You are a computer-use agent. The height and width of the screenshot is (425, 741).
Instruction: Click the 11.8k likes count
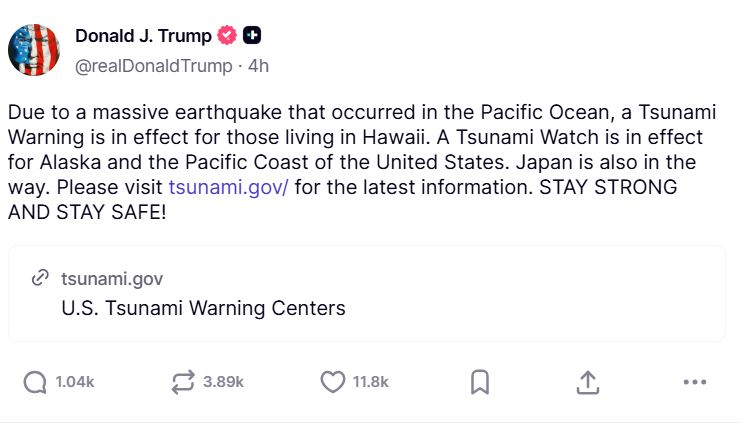[x=370, y=382]
